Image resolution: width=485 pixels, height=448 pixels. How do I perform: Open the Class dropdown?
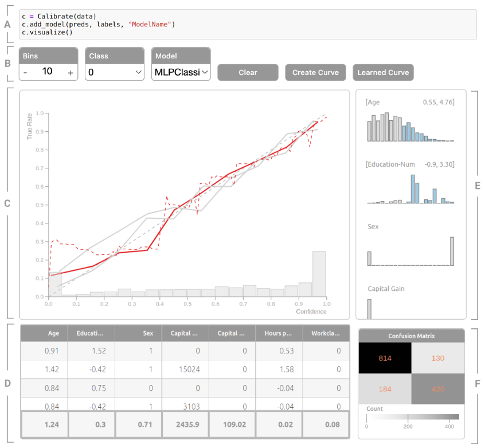pos(115,72)
